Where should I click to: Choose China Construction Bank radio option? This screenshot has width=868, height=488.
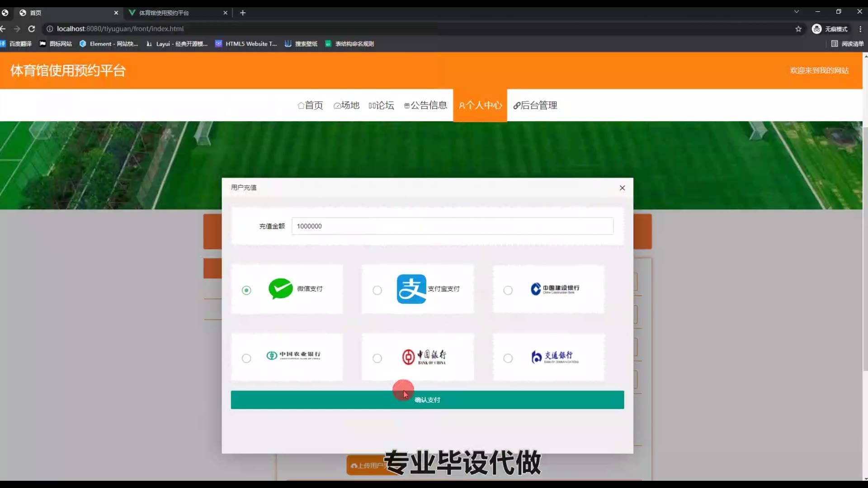(x=508, y=290)
